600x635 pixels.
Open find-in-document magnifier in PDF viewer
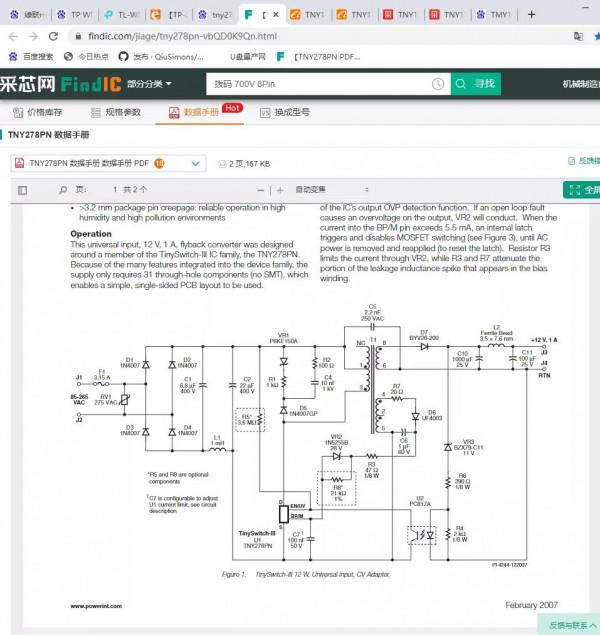coord(63,190)
